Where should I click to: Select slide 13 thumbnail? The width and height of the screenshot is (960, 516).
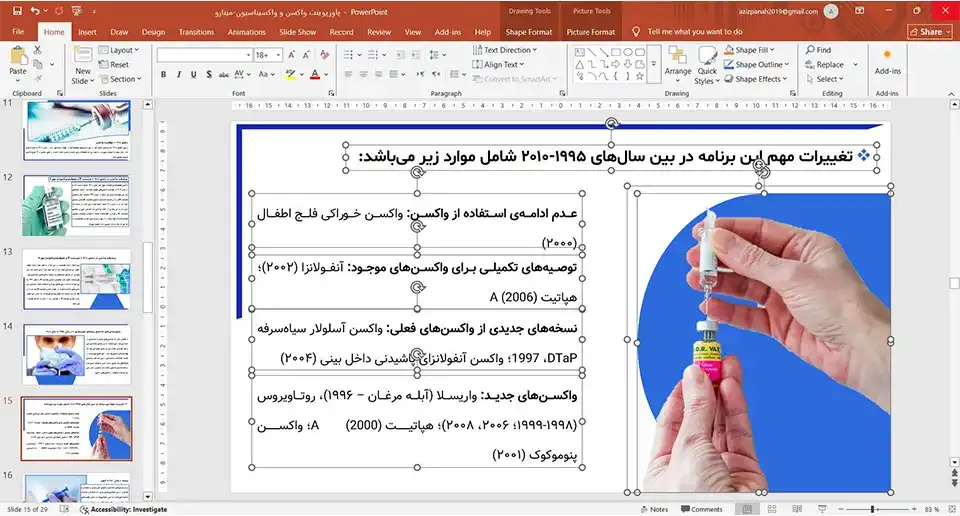tap(77, 280)
